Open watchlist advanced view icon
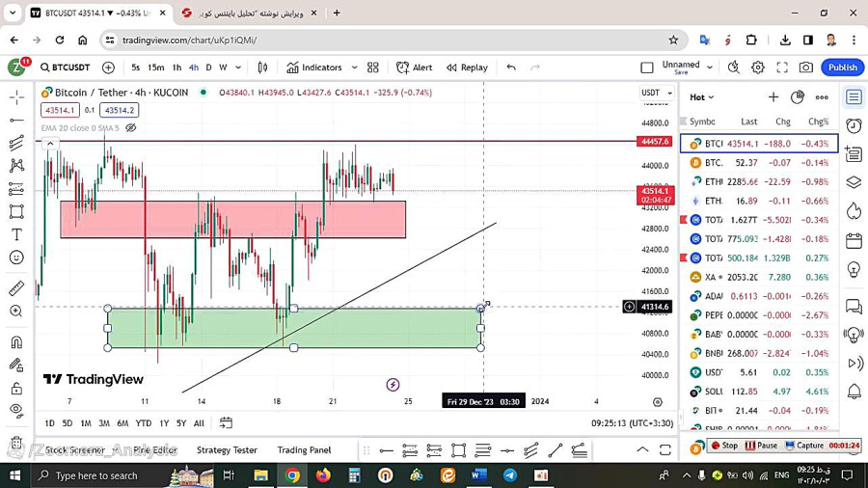 (798, 97)
